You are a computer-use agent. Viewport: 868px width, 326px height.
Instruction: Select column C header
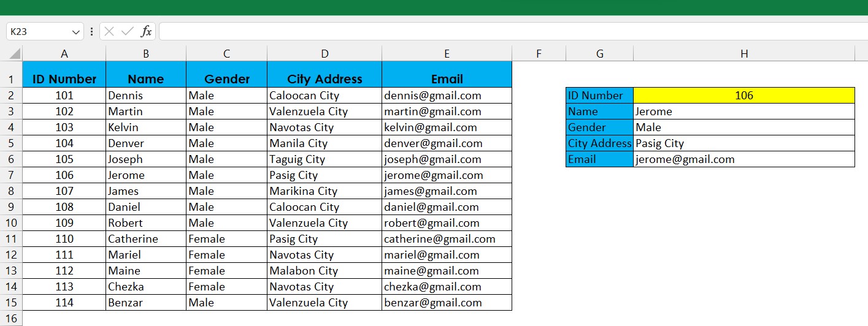226,54
